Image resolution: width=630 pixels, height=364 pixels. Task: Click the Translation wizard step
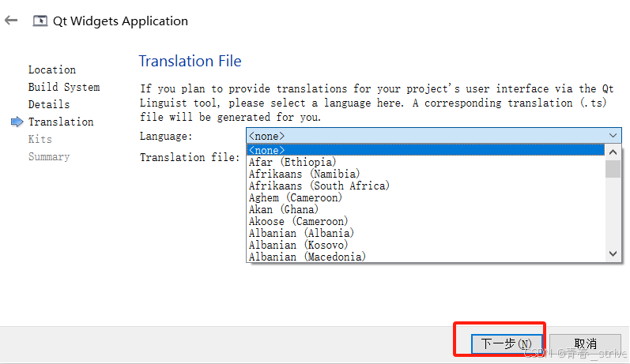[x=61, y=122]
